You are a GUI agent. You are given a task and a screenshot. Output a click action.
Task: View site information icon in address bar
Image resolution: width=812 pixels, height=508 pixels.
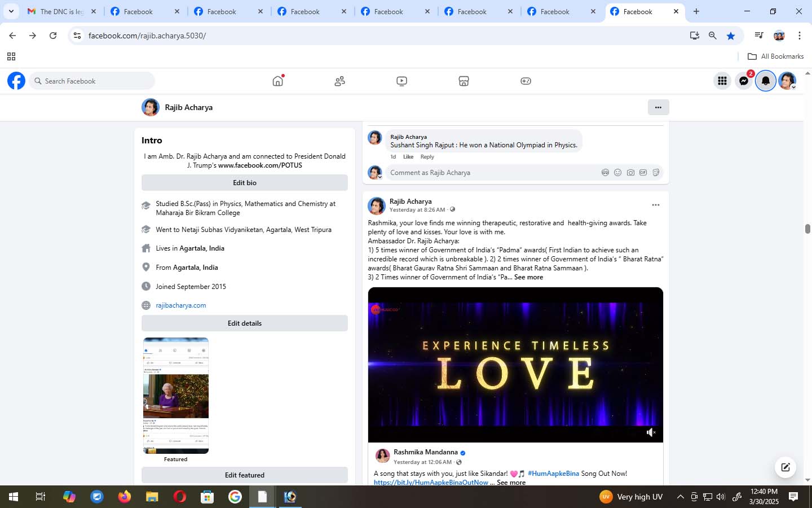coord(77,36)
